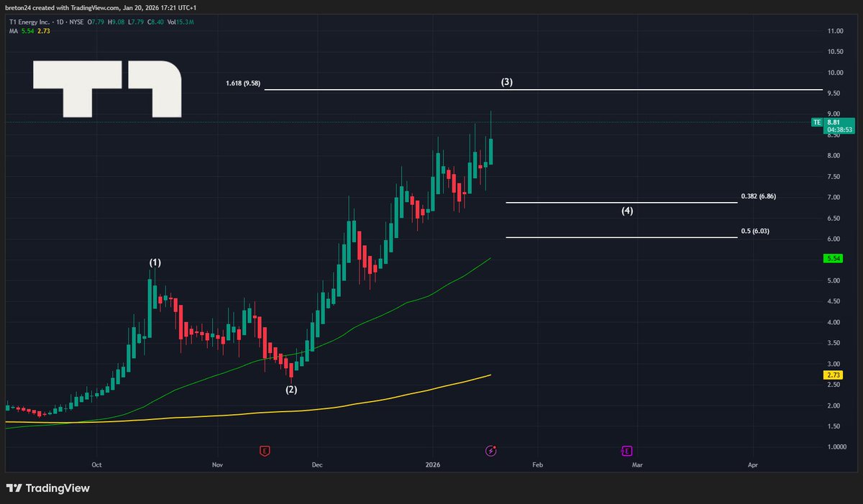This screenshot has width=863, height=504.
Task: Select the wave (2) label
Action: tap(291, 390)
